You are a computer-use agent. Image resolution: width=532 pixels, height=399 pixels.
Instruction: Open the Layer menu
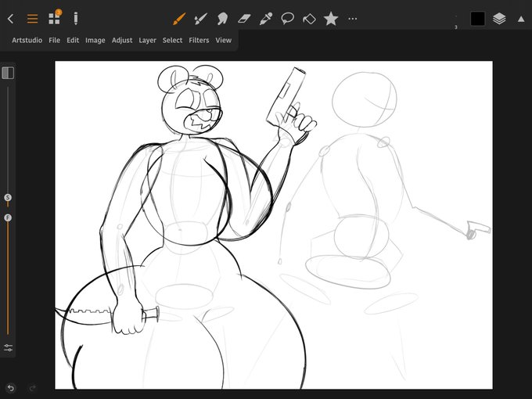coord(147,41)
